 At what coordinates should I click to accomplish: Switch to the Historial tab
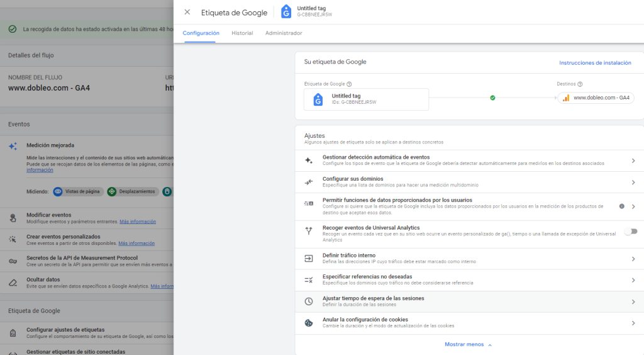[242, 33]
